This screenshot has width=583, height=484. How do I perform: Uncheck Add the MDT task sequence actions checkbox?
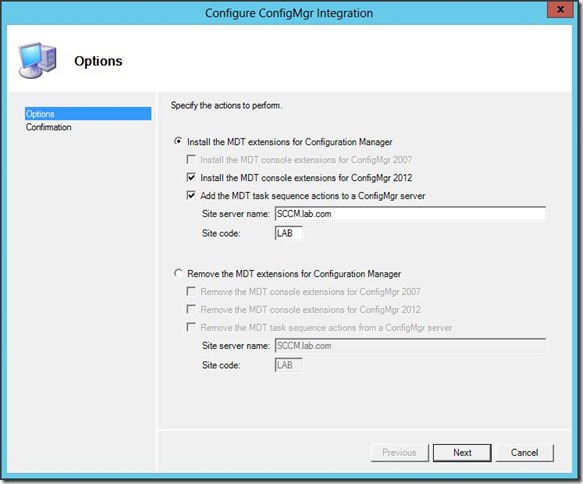click(x=191, y=196)
